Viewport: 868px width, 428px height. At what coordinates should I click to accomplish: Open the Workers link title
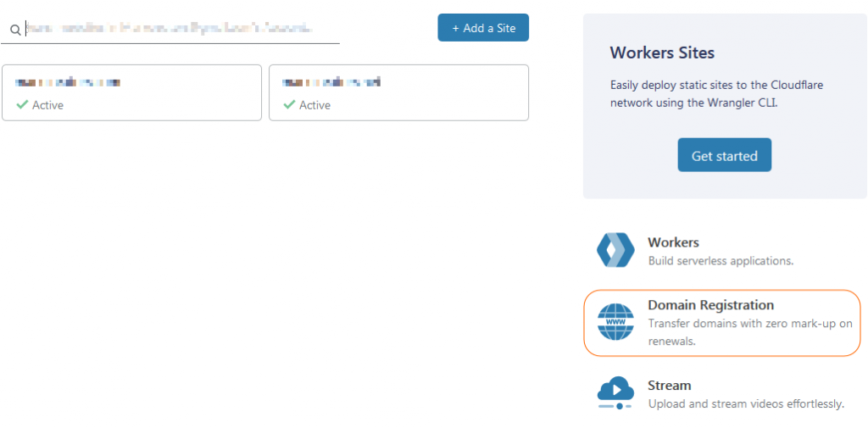pos(673,242)
